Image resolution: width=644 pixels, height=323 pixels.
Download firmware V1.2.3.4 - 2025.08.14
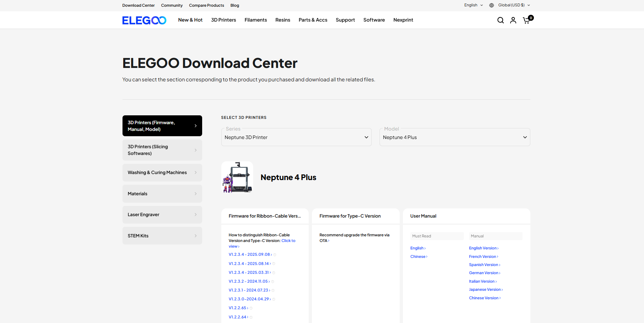[249, 264]
